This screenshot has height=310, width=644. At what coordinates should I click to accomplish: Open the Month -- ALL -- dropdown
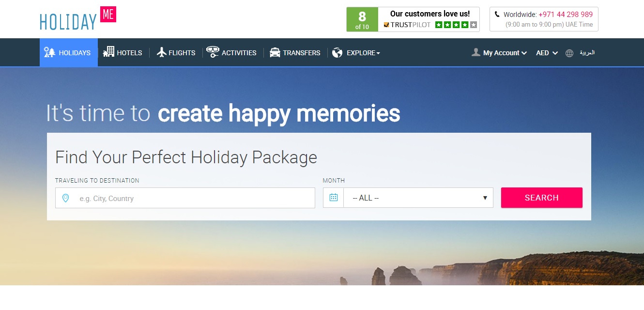click(x=418, y=198)
